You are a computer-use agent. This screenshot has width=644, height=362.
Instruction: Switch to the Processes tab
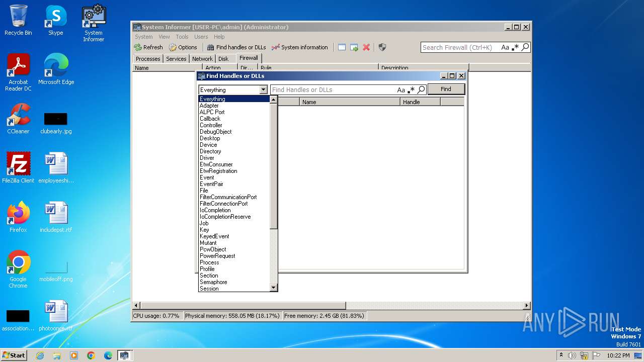[148, 59]
